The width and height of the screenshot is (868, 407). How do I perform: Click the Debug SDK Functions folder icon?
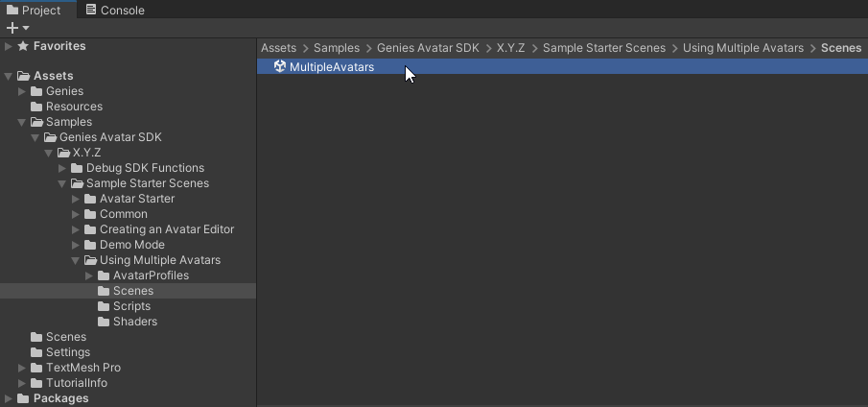78,168
